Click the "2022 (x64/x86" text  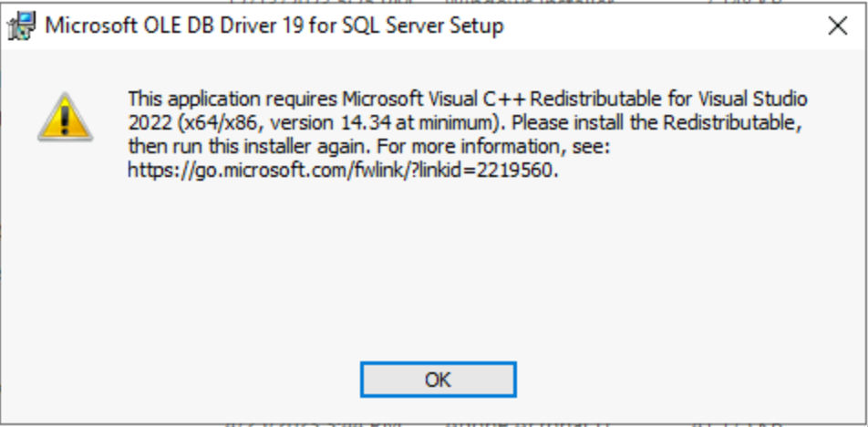195,123
